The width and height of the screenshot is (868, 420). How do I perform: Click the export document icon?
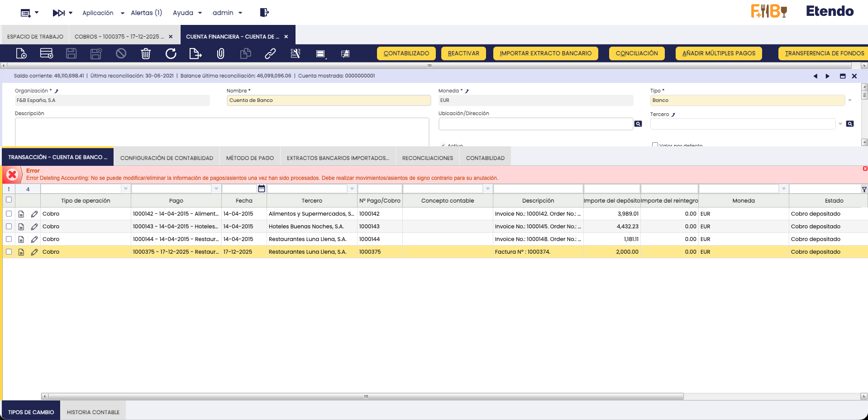195,53
